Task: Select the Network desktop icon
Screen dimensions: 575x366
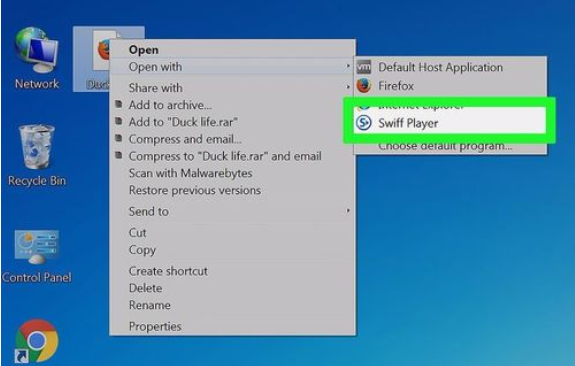Action: [37, 58]
